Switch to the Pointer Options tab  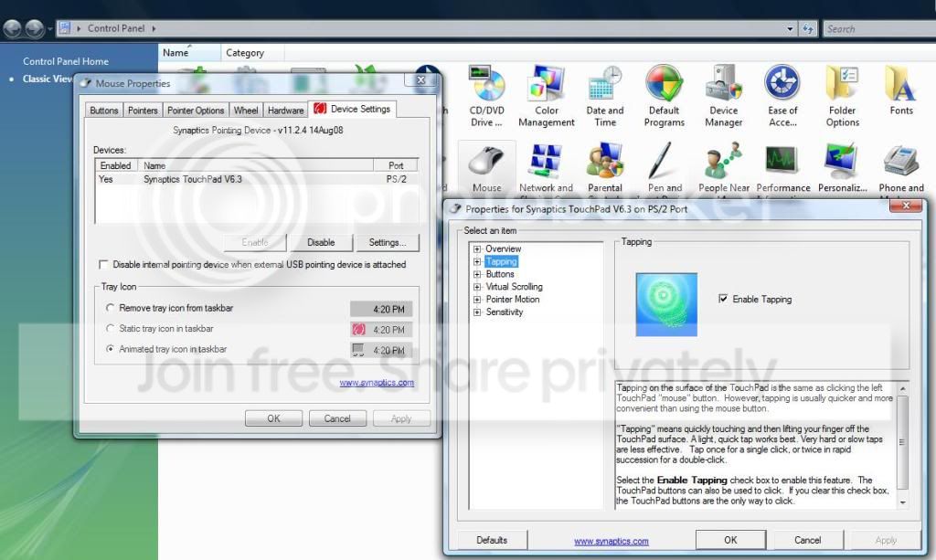(x=196, y=111)
